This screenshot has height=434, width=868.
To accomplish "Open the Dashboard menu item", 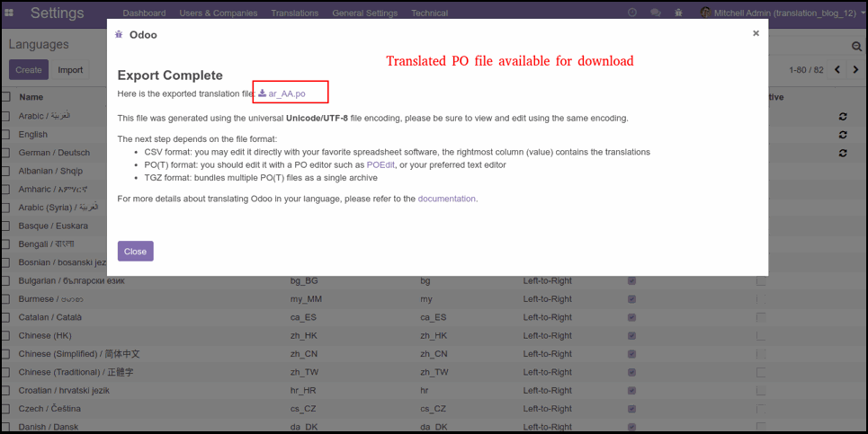I will click(x=144, y=13).
